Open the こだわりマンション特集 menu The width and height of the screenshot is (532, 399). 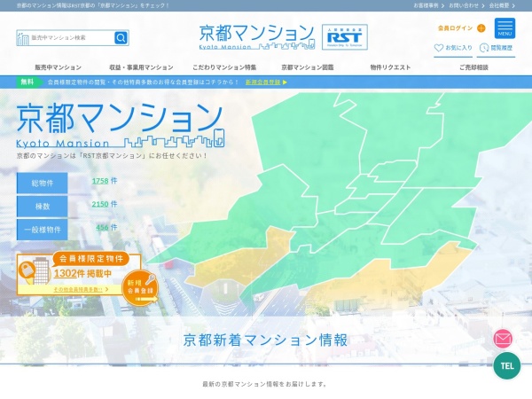pyautogui.click(x=224, y=67)
